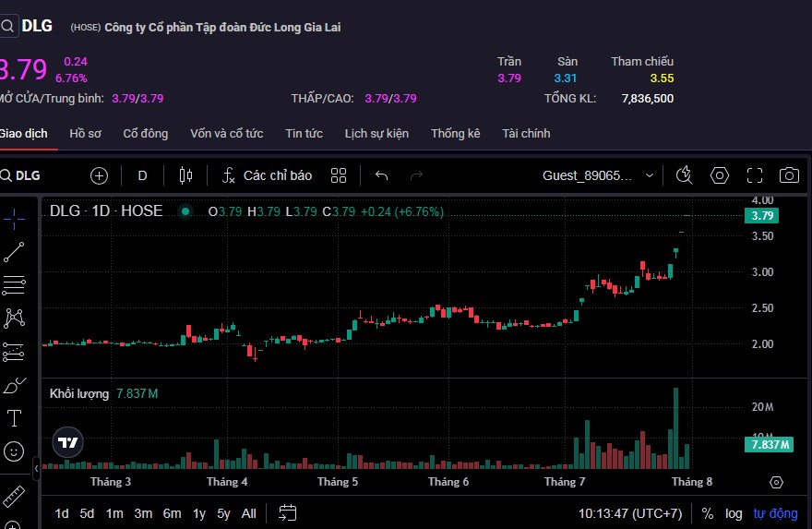Toggle log scale on price axis
Image resolution: width=812 pixels, height=529 pixels.
pyautogui.click(x=733, y=513)
